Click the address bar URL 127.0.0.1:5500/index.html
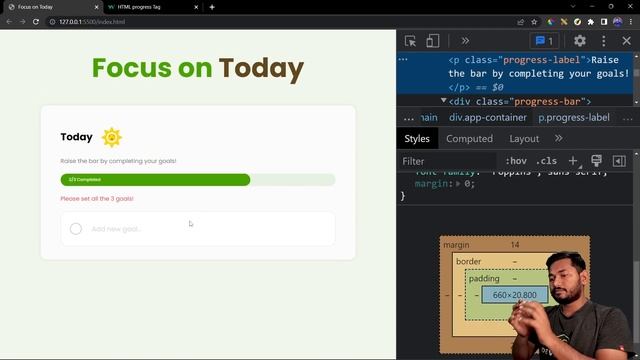 (x=92, y=22)
